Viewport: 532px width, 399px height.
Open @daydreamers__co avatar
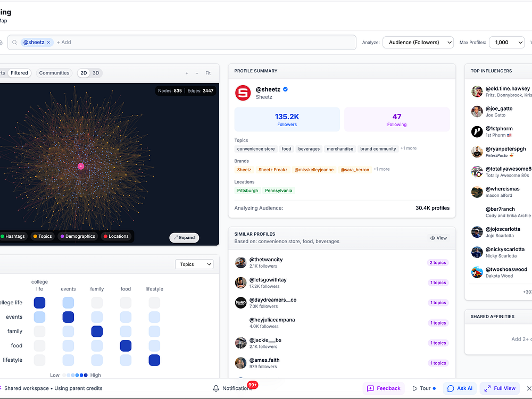point(240,303)
